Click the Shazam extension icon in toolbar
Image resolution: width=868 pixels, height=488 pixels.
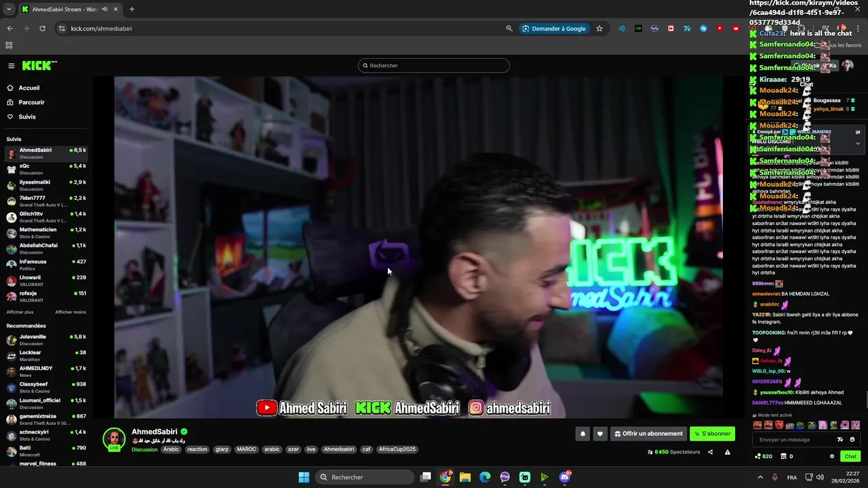point(703,28)
